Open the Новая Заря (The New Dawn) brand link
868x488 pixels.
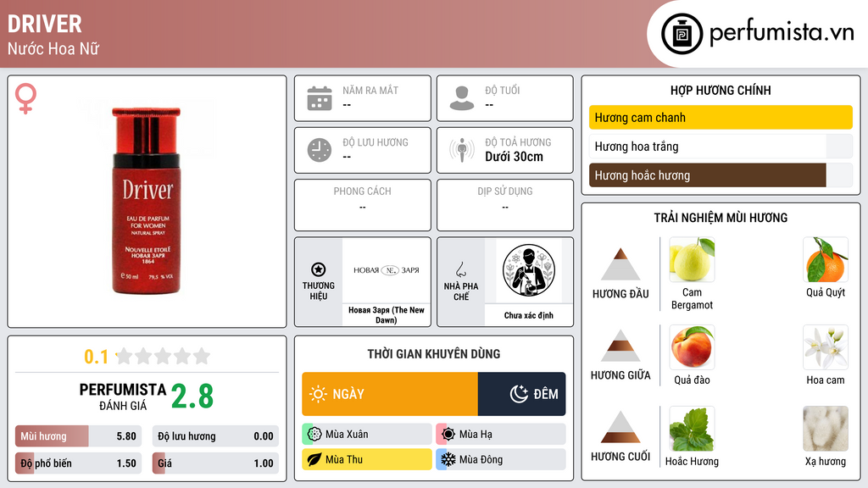(x=387, y=315)
